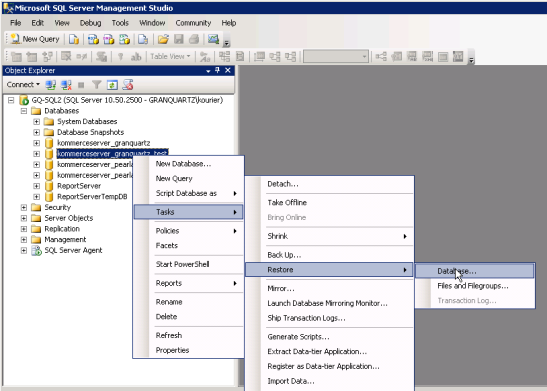The height and width of the screenshot is (391, 547).
Task: Select Back Up... in the Tasks submenu
Action: 284,255
